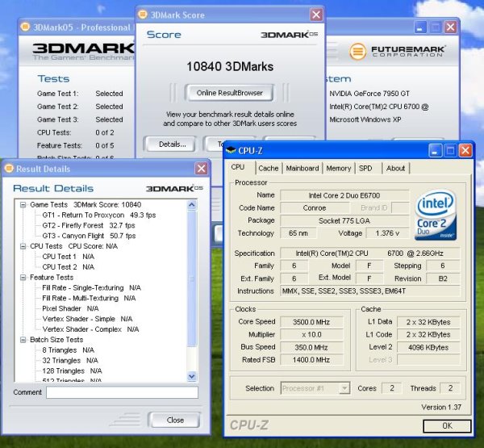484x448 pixels.
Task: Select GT1 - Return To Proxycon row
Action: pyautogui.click(x=98, y=215)
